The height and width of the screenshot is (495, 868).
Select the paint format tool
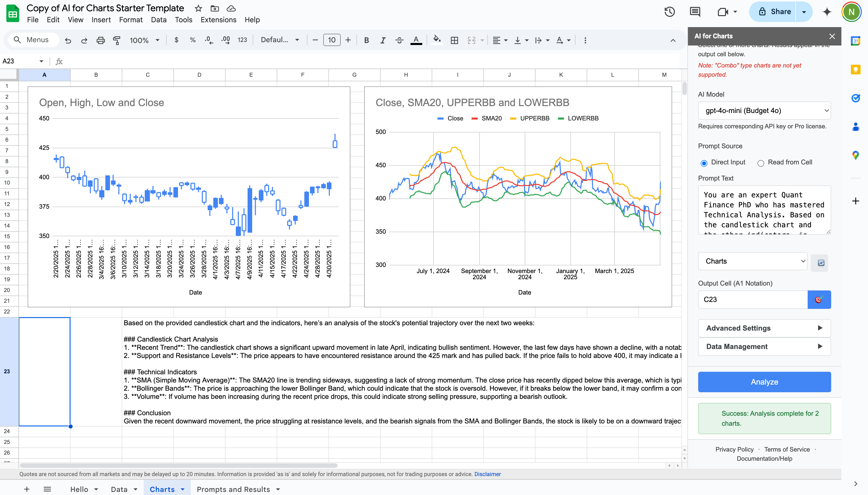117,40
